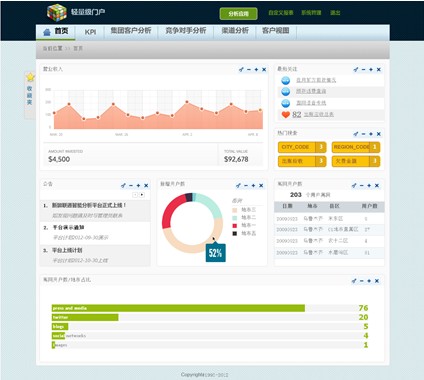
Task: Click the star favorites icon on left sidebar
Action: [30, 77]
